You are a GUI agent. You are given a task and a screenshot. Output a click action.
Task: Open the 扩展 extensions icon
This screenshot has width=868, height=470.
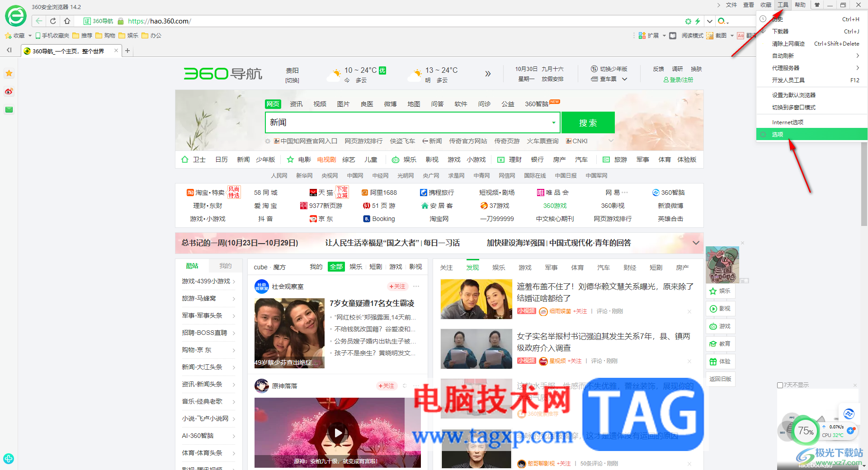[642, 36]
